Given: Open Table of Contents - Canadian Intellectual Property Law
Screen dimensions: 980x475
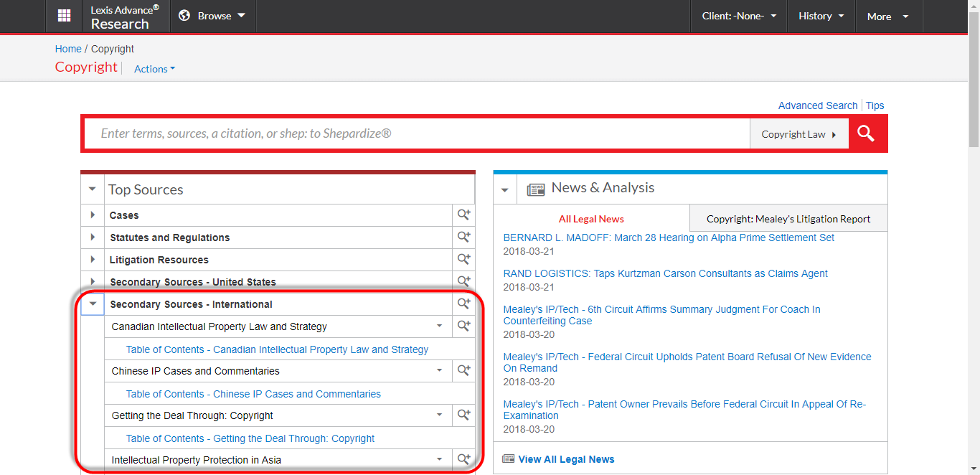Looking at the screenshot, I should click(277, 349).
